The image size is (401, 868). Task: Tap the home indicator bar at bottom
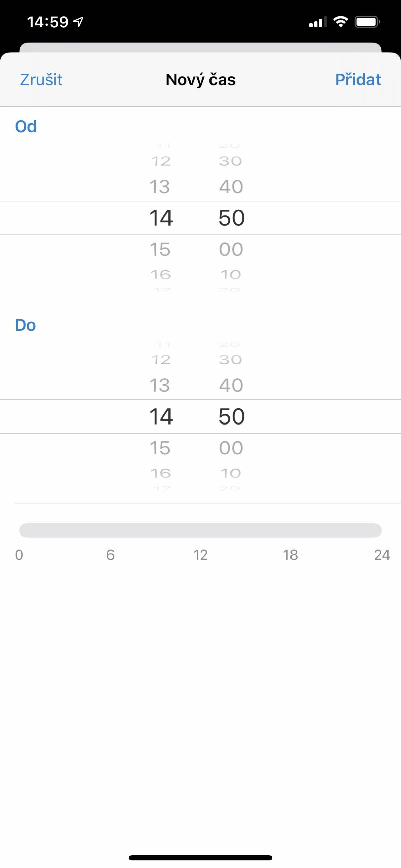tap(200, 857)
